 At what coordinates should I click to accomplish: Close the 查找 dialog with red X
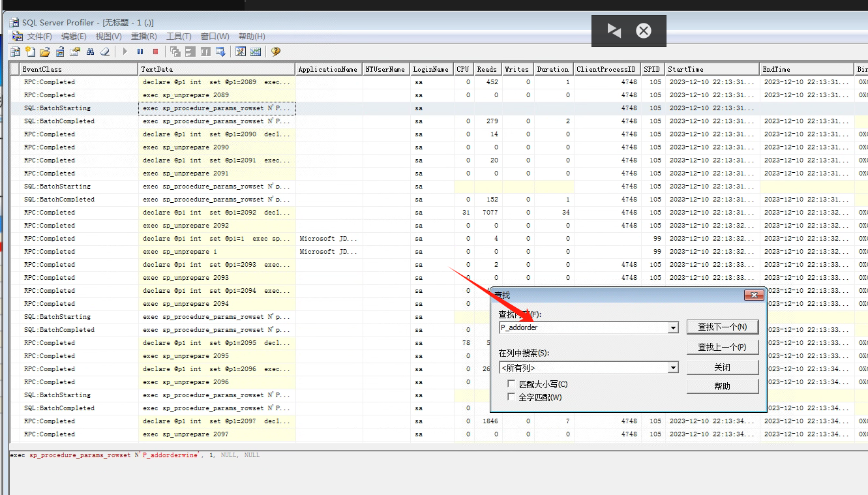[x=754, y=295]
